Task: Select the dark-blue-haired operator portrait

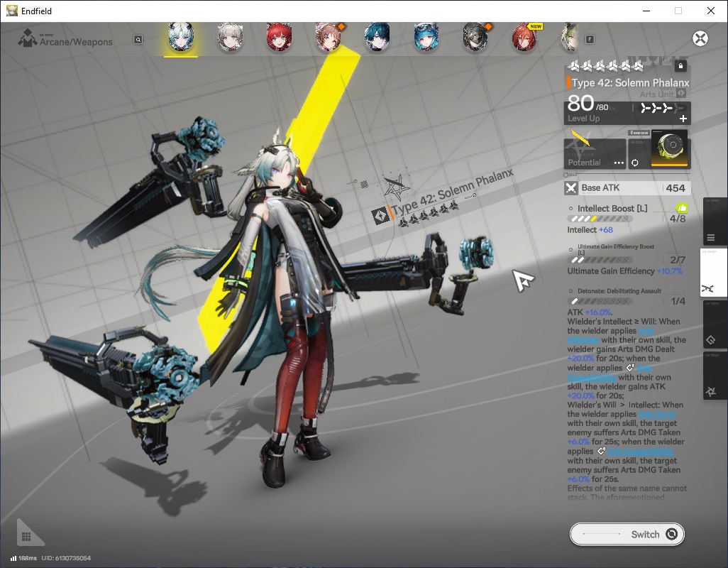Action: [377, 37]
